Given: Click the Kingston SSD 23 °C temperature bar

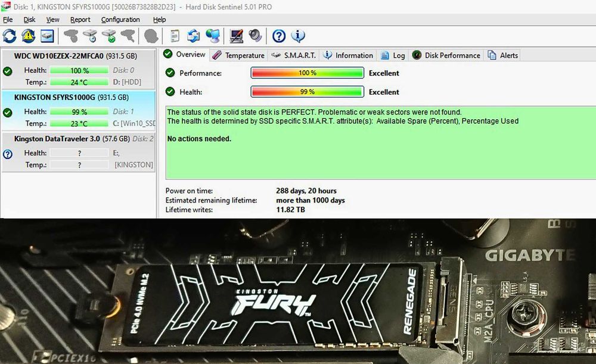Looking at the screenshot, I should 79,123.
